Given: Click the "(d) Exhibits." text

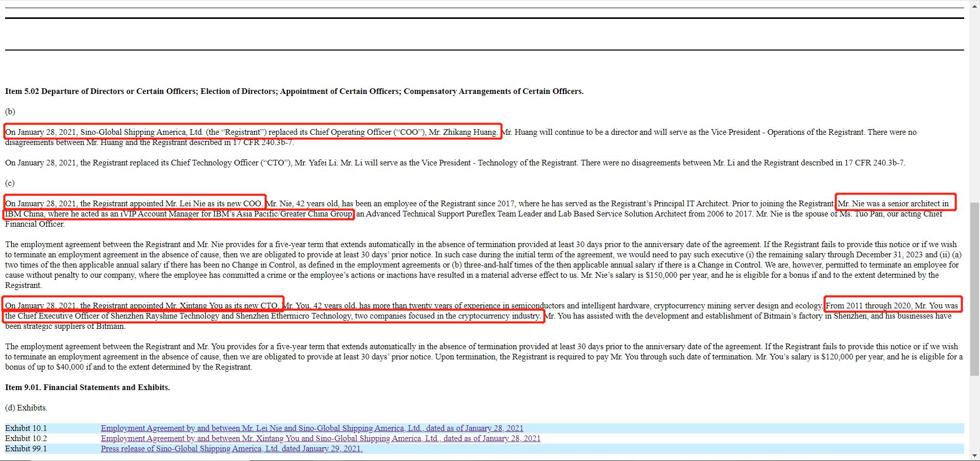Looking at the screenshot, I should click(26, 408).
